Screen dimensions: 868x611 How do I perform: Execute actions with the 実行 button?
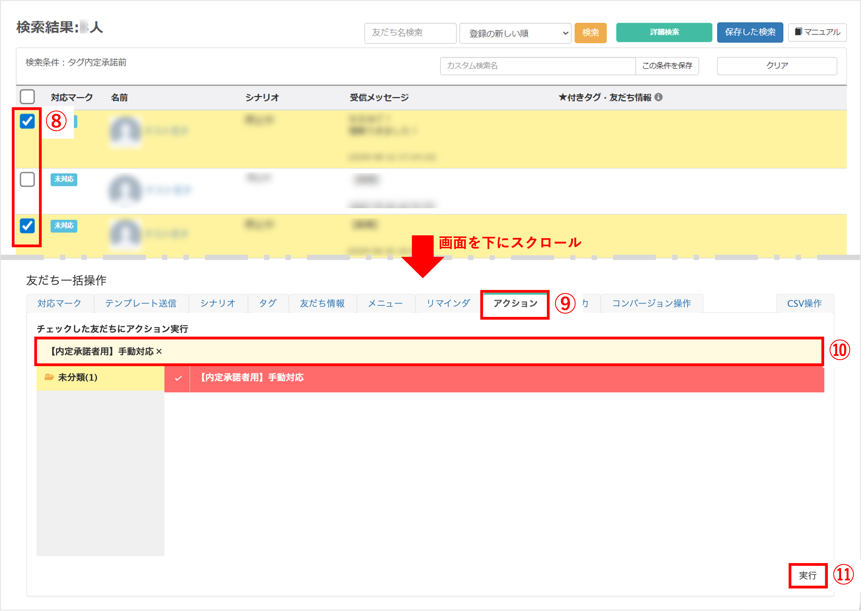point(808,576)
